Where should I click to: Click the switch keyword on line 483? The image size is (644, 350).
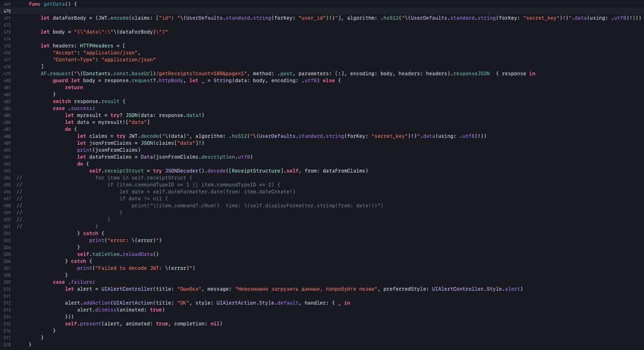tap(62, 101)
